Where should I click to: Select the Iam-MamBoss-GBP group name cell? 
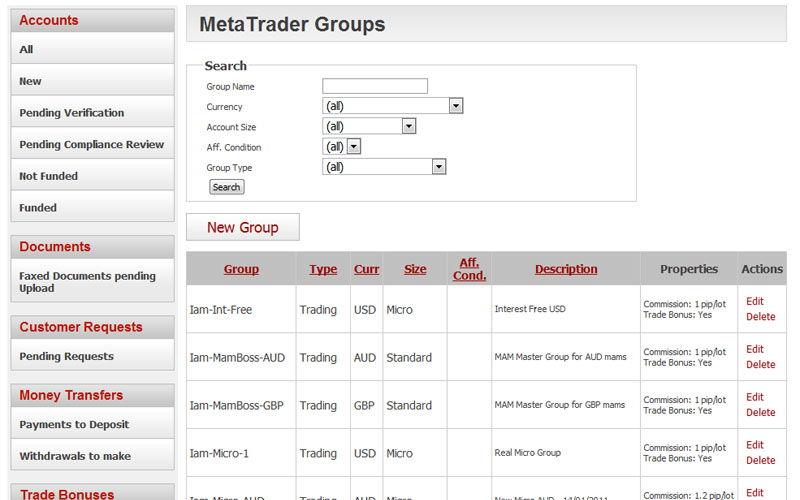pos(241,405)
